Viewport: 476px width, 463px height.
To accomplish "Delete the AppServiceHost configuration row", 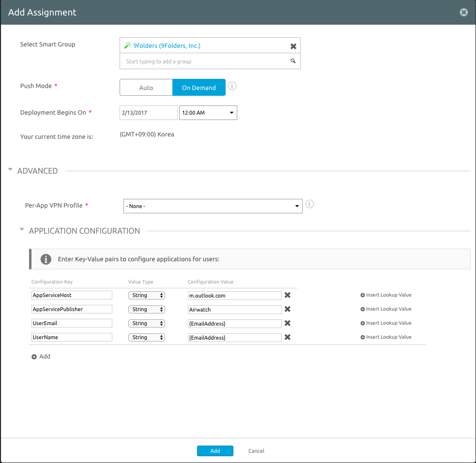I will click(x=287, y=295).
